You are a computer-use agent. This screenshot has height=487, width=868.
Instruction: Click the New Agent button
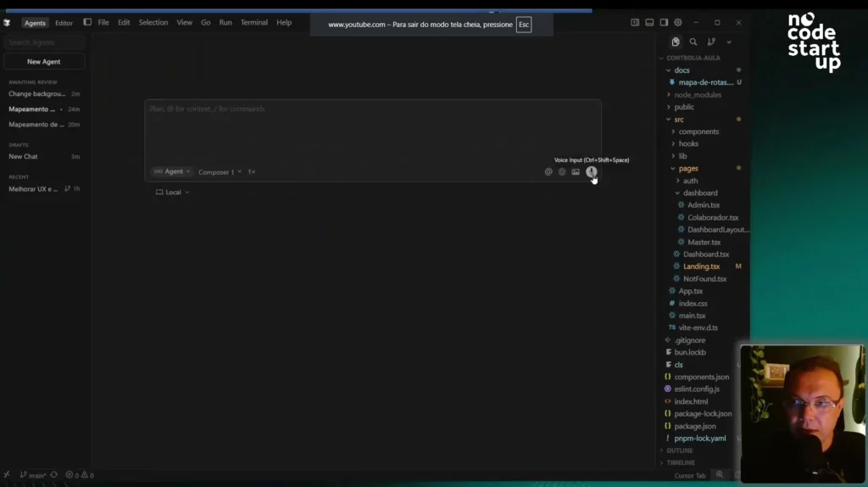click(44, 61)
